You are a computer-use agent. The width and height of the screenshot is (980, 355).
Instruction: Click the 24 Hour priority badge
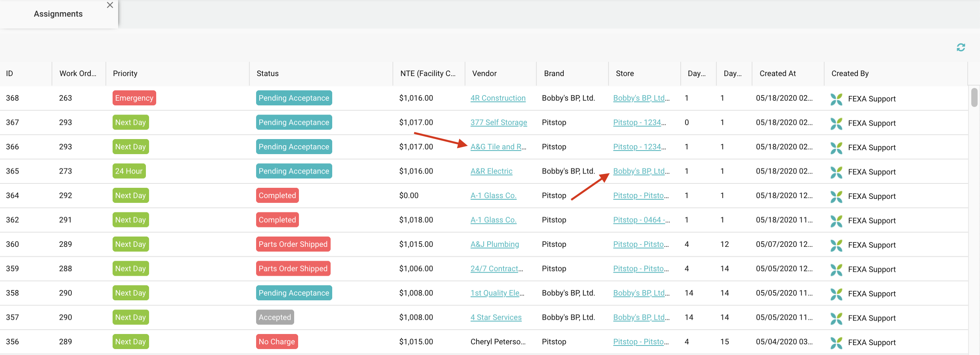click(129, 171)
